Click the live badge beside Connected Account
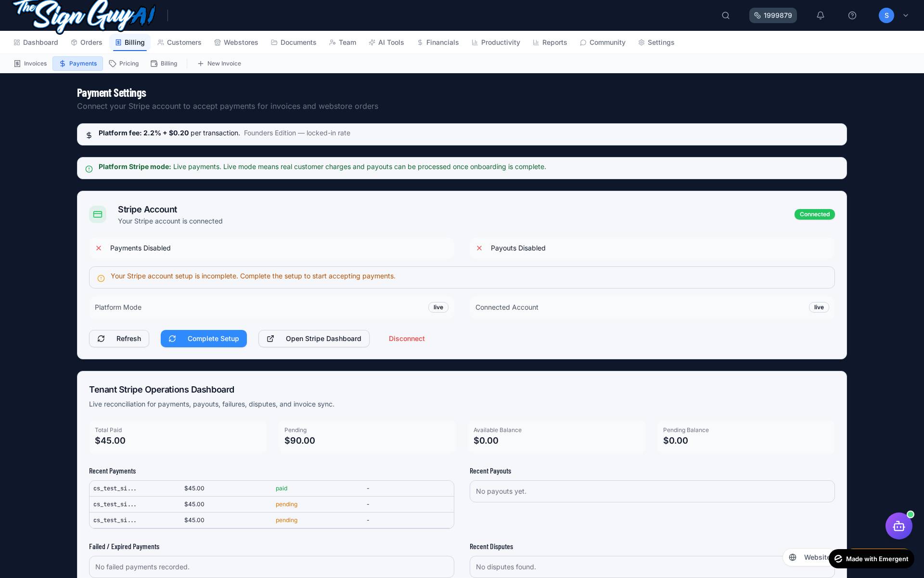 point(819,307)
